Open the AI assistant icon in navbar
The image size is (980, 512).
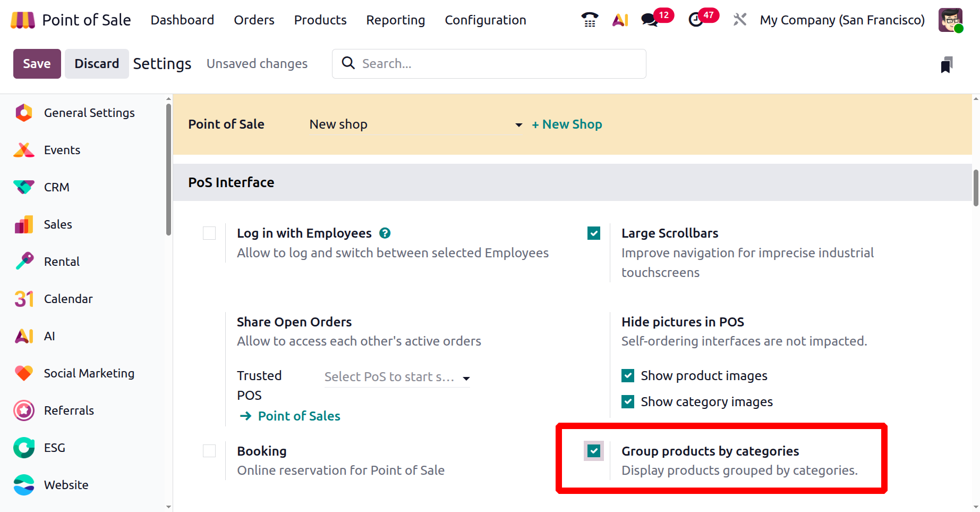click(x=620, y=20)
